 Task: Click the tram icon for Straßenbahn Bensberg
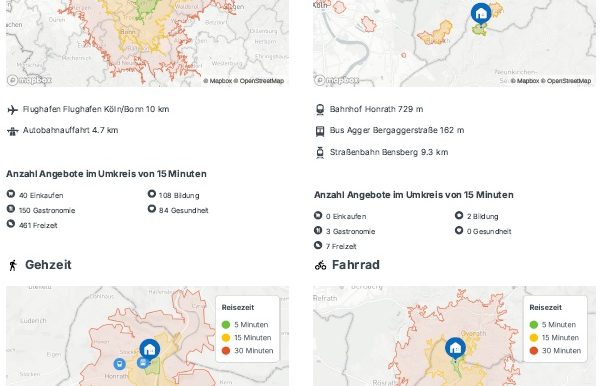pyautogui.click(x=320, y=153)
